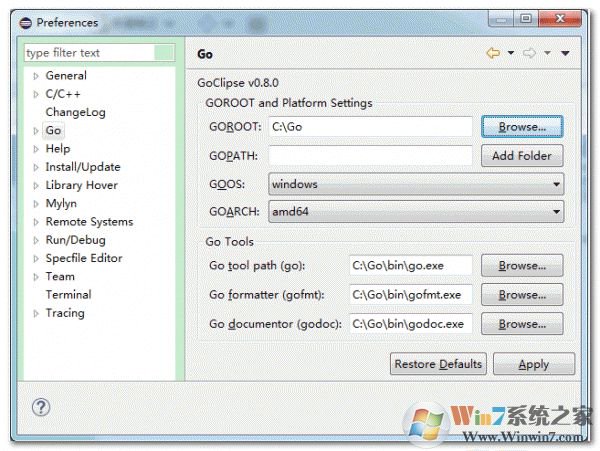Click the Eclipse icon in title bar

(26, 23)
